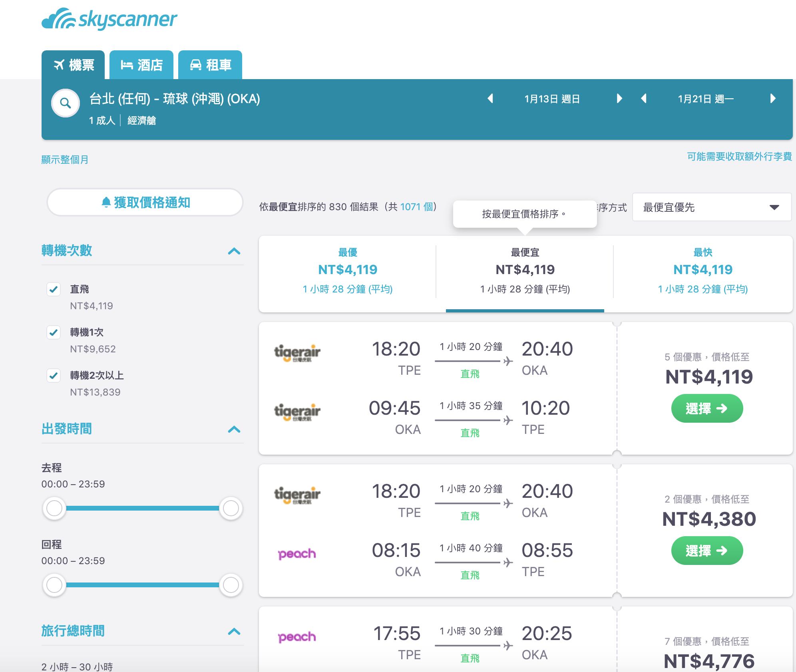Click the NT$4,776 price text
This screenshot has width=796, height=672.
tap(709, 661)
